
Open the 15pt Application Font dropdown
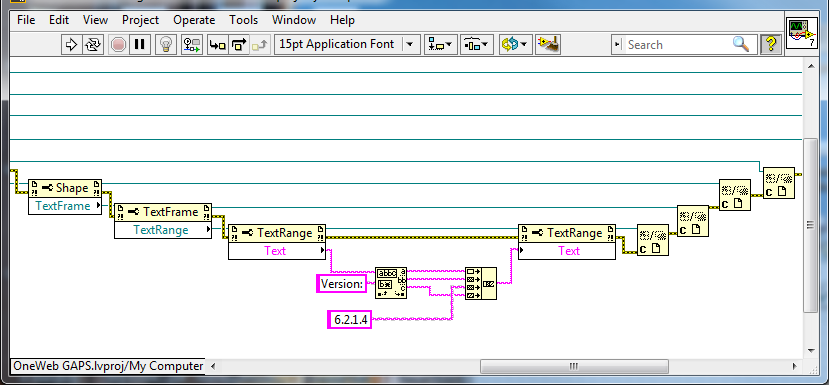pyautogui.click(x=347, y=44)
